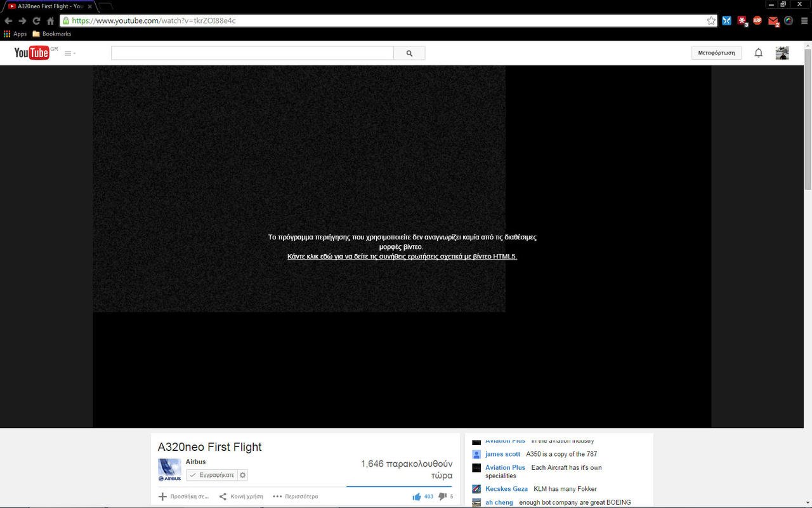Open Aviation Plus chat author link

pos(506,467)
